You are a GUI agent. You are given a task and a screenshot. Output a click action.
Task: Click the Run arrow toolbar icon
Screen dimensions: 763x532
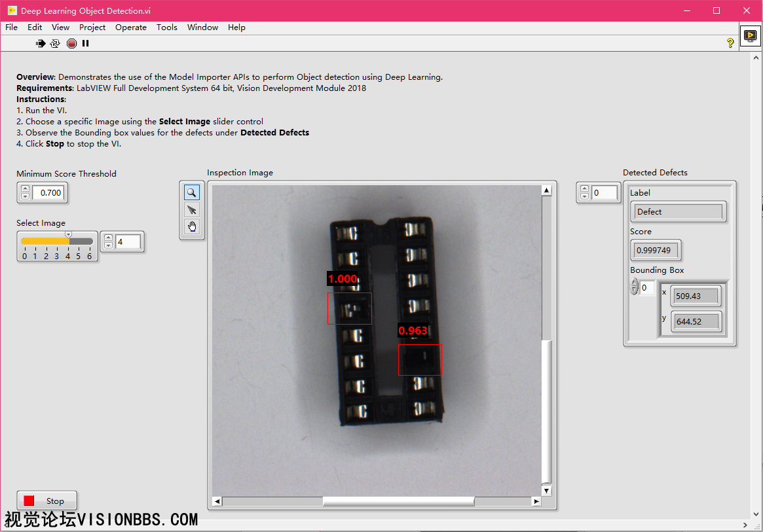tap(41, 43)
